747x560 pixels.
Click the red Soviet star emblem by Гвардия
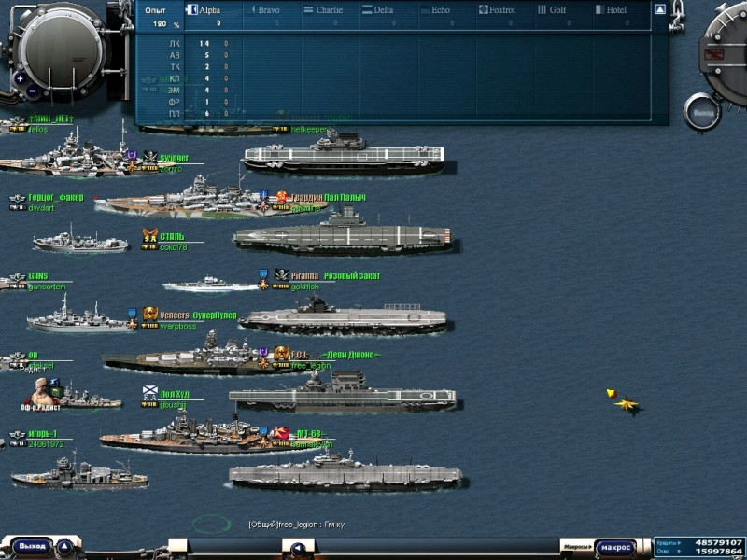282,196
